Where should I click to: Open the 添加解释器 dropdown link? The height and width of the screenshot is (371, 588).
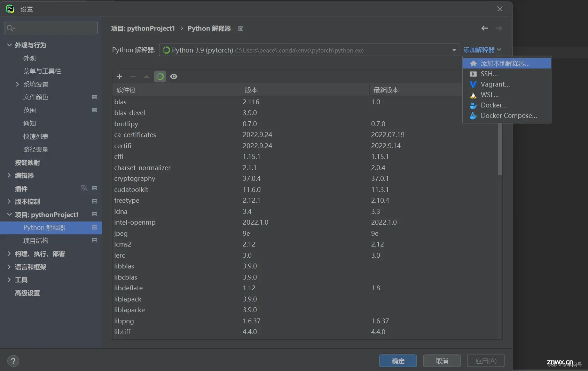click(x=482, y=50)
